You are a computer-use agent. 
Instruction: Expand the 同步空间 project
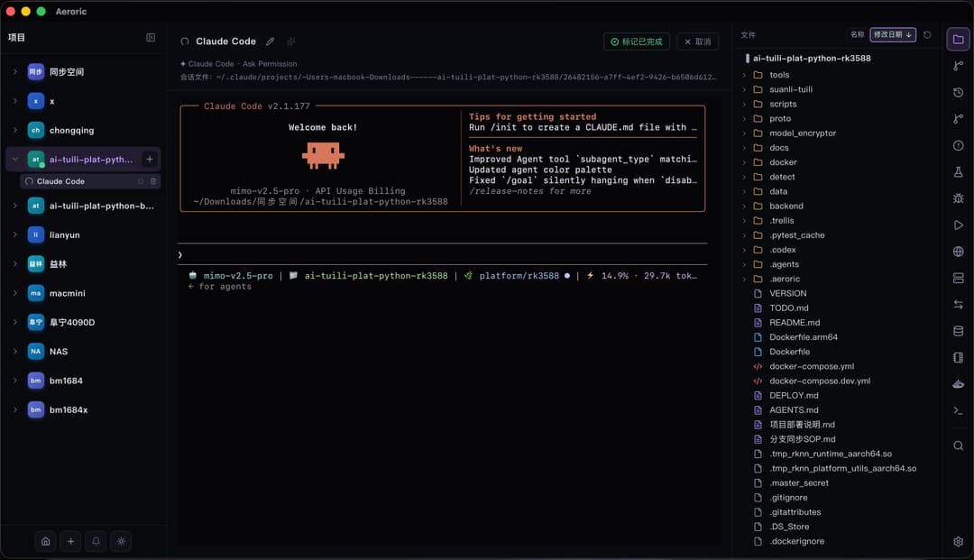[15, 72]
